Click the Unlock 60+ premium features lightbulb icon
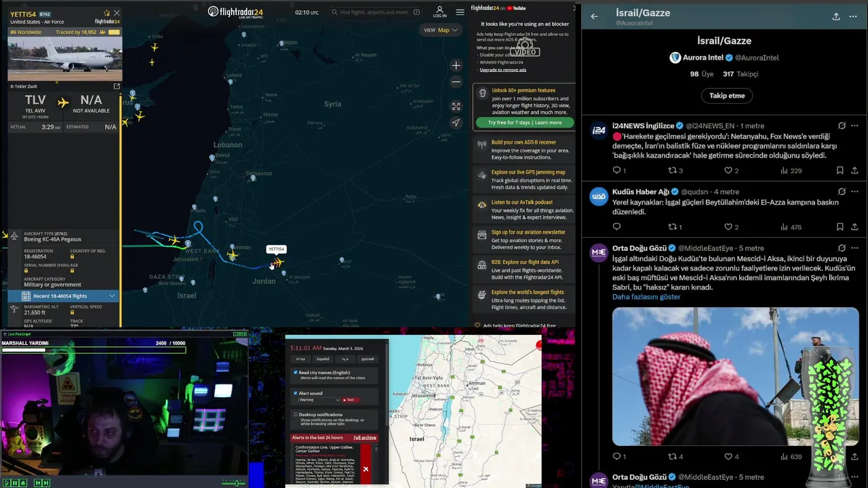The height and width of the screenshot is (488, 868). click(482, 93)
